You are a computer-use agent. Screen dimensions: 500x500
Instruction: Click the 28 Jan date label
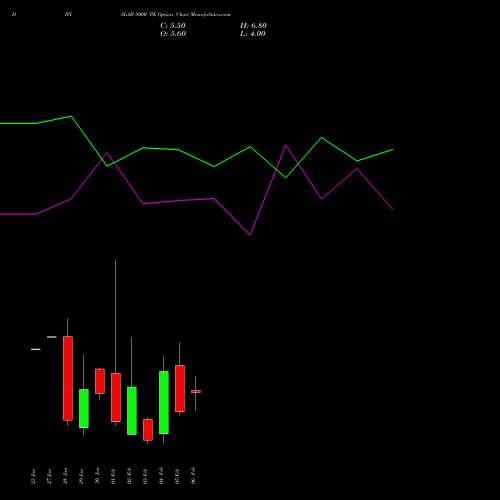pos(66,476)
